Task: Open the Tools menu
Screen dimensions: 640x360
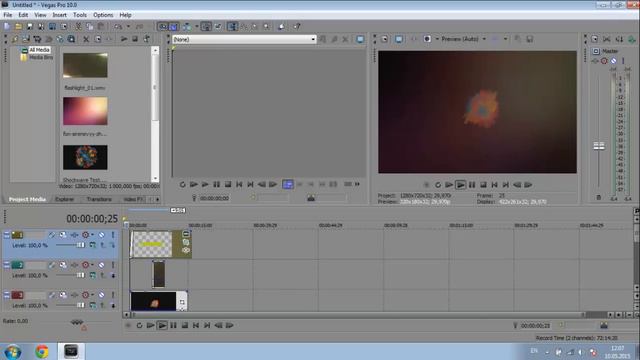Action: [x=80, y=15]
